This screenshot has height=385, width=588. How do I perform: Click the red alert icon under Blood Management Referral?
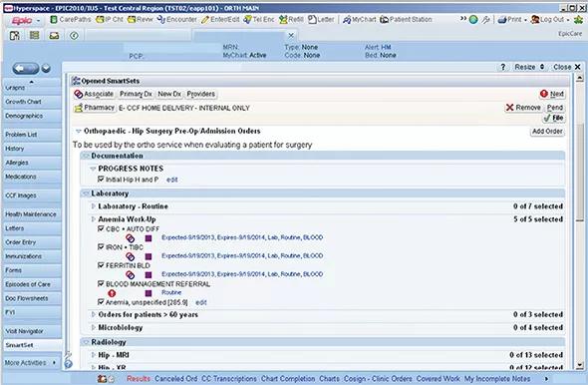pyautogui.click(x=112, y=293)
